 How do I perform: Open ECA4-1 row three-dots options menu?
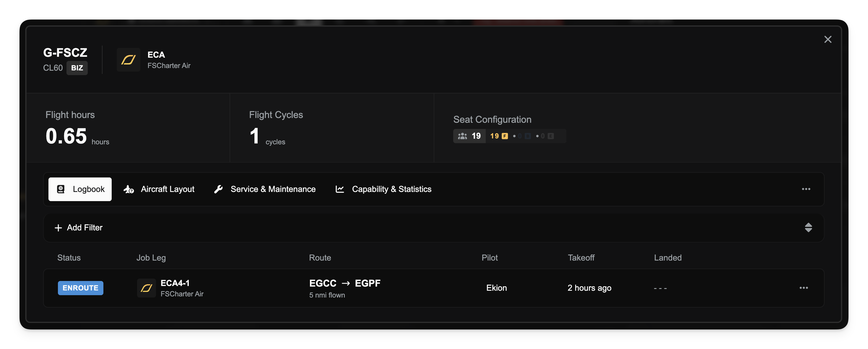(x=803, y=288)
